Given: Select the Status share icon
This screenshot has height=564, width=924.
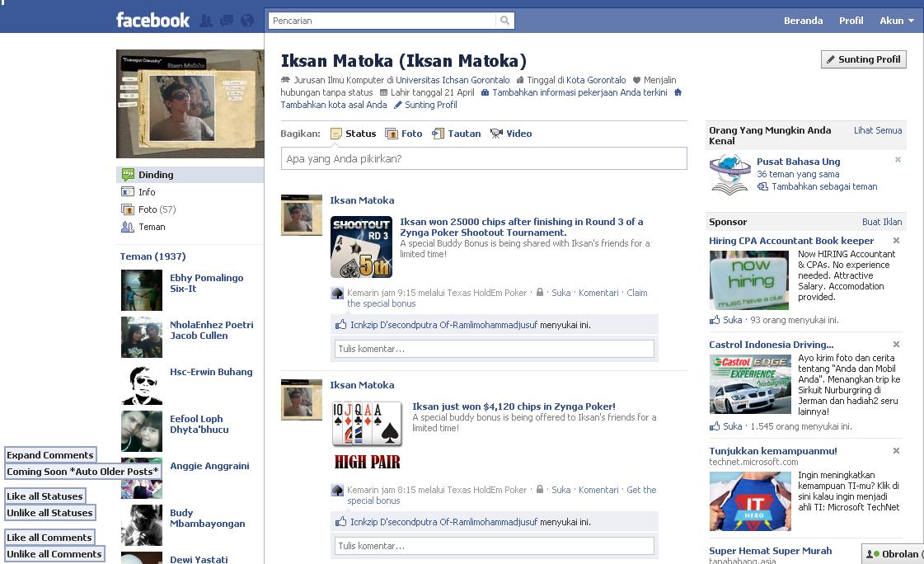Looking at the screenshot, I should (336, 134).
